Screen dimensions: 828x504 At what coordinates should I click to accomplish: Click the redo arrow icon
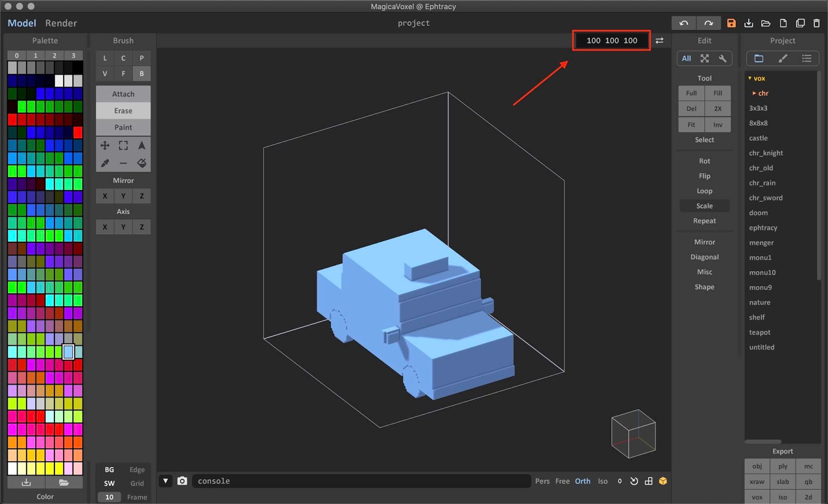708,23
